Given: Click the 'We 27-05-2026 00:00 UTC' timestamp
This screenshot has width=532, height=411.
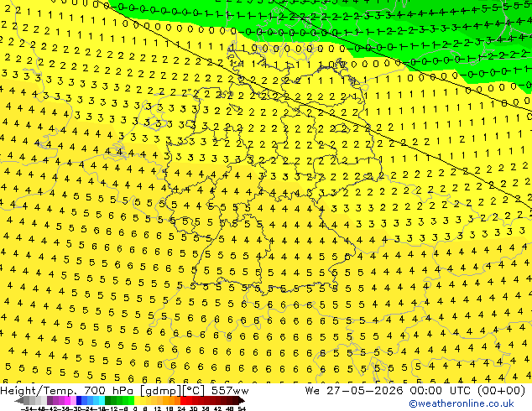Looking at the screenshot, I should click(x=388, y=391).
